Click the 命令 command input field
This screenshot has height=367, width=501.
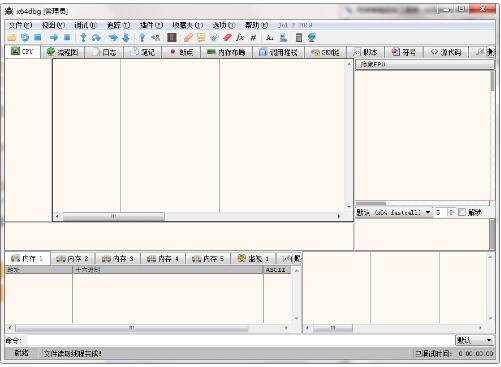tap(240, 340)
